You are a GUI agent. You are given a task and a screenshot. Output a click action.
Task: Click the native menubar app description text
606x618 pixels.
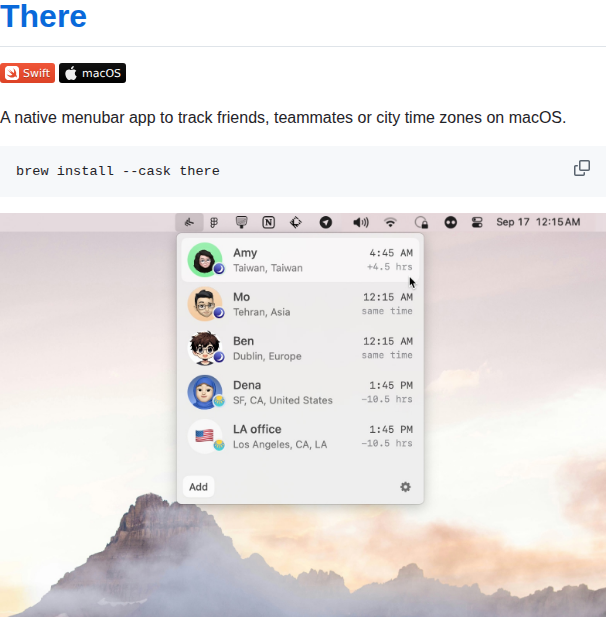tap(283, 117)
